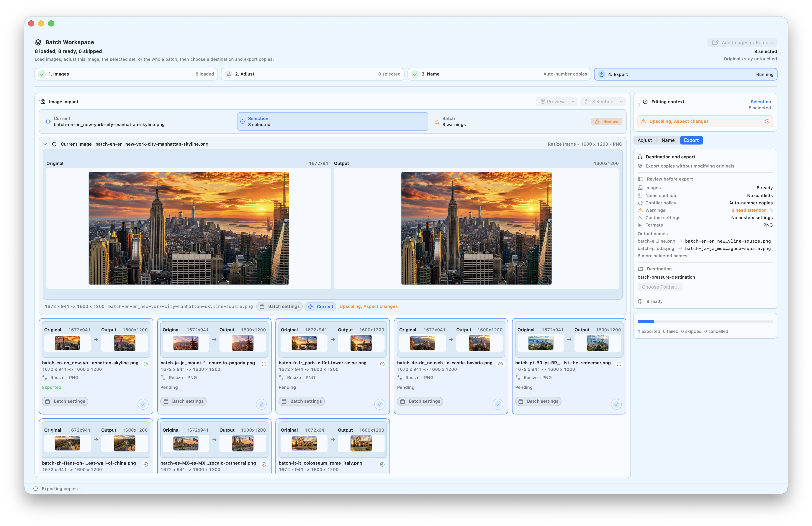Image resolution: width=812 pixels, height=526 pixels.
Task: Go to step 4. Export
Action: point(686,74)
